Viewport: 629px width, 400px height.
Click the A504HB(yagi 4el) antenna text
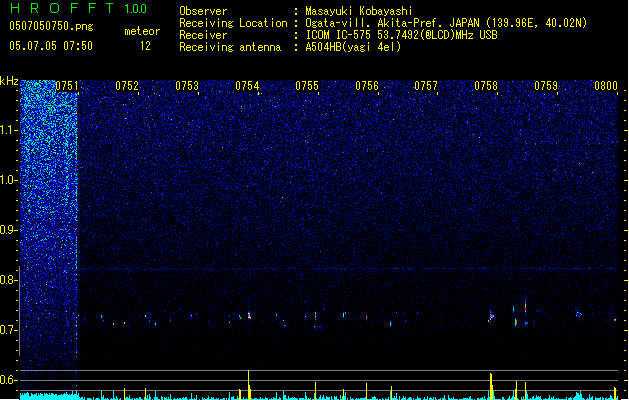point(353,47)
